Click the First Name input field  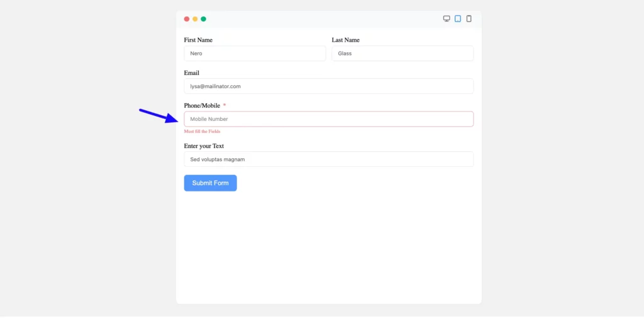[x=255, y=54]
